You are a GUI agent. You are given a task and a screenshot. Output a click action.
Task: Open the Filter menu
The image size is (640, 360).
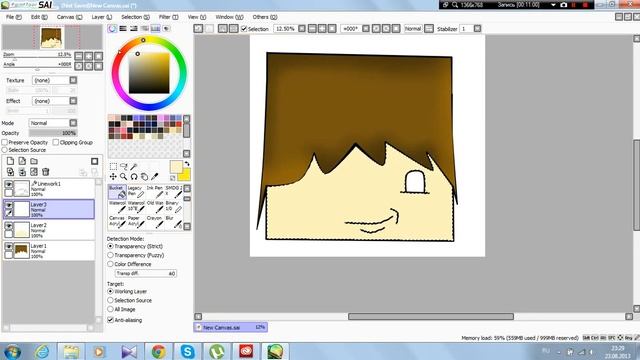[168, 17]
